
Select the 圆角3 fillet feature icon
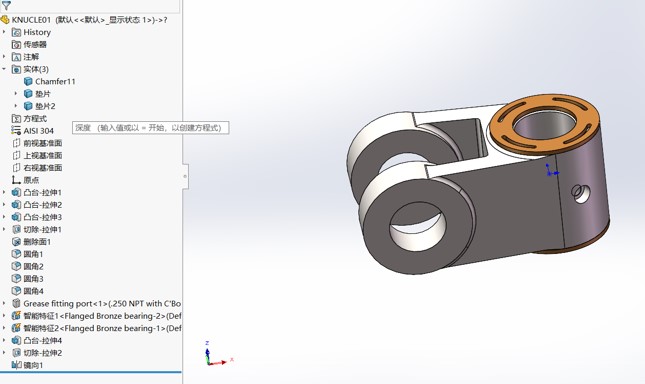[x=16, y=279]
